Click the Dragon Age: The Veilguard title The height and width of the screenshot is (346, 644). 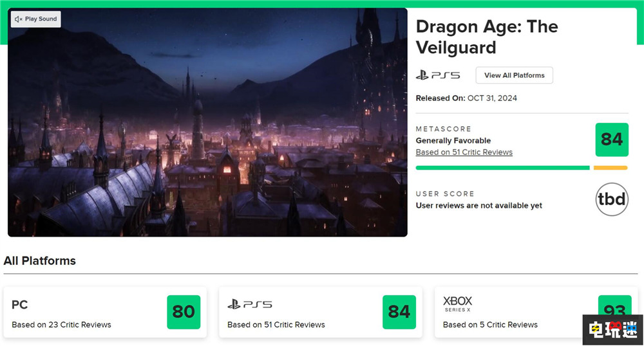tap(487, 37)
